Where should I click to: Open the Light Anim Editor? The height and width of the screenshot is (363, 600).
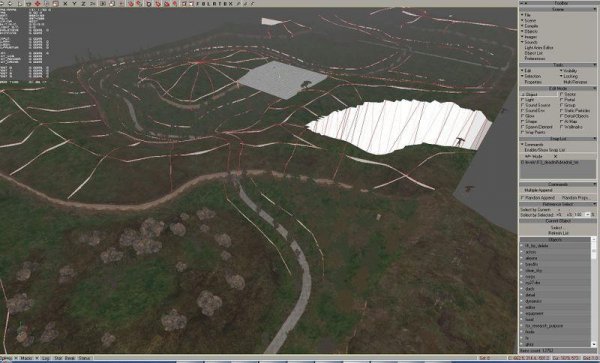point(539,48)
